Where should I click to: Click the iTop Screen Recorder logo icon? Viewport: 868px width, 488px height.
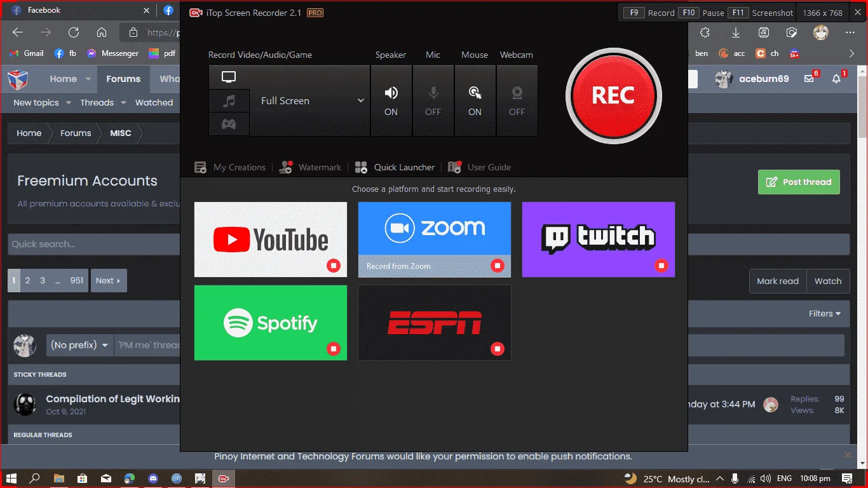[196, 13]
